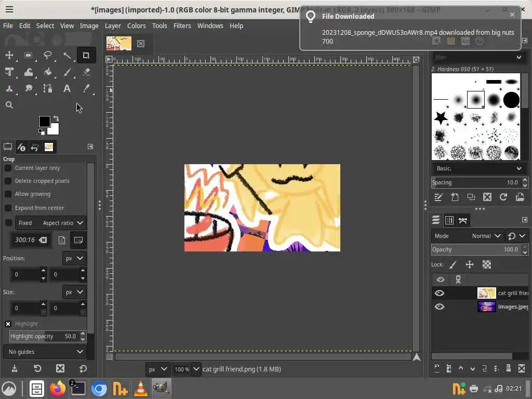This screenshot has width=532, height=399.
Task: Select the Eraser tool
Action: coord(86,72)
